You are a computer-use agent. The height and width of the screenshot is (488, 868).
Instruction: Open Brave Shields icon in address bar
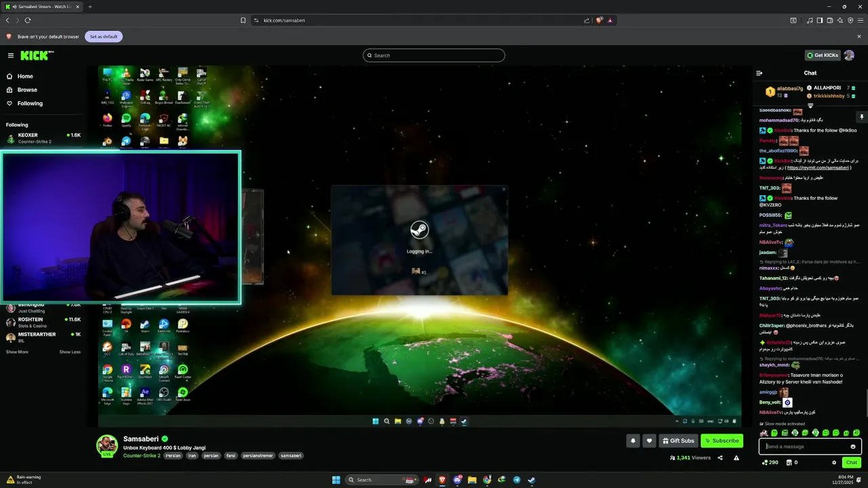coord(599,20)
